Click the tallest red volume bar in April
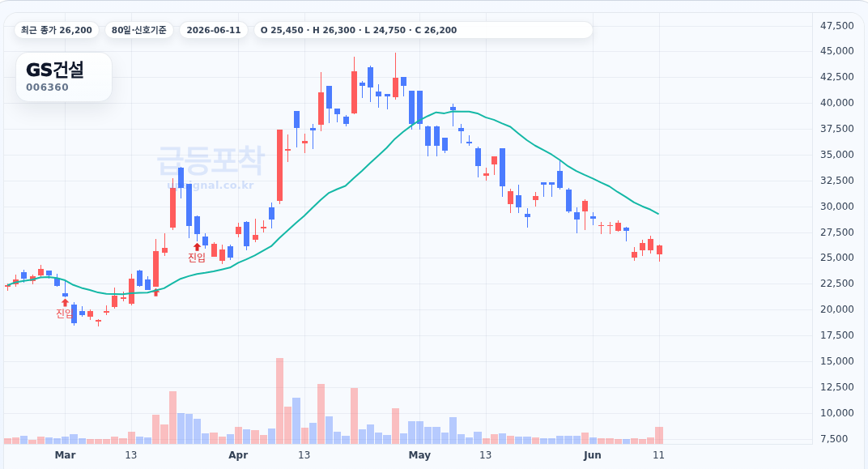This screenshot has width=868, height=469. tap(279, 401)
